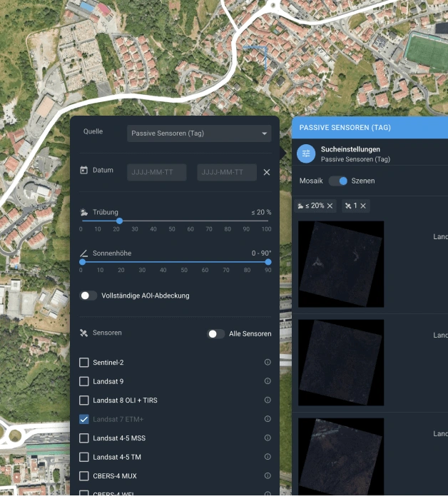Enable the Alle Sensoren toggle
The height and width of the screenshot is (499, 448).
pyautogui.click(x=215, y=334)
